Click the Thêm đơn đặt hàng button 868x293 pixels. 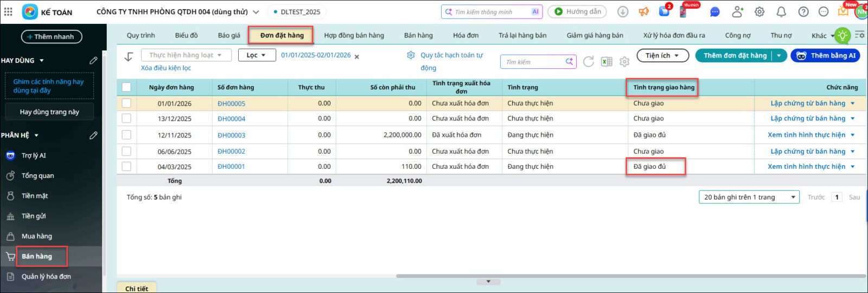point(735,55)
